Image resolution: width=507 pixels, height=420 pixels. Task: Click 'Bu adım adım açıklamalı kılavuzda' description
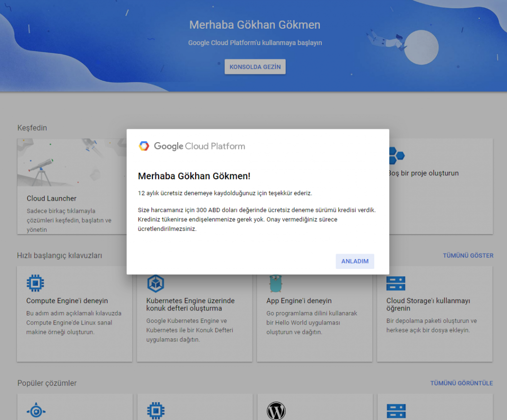coord(74,322)
